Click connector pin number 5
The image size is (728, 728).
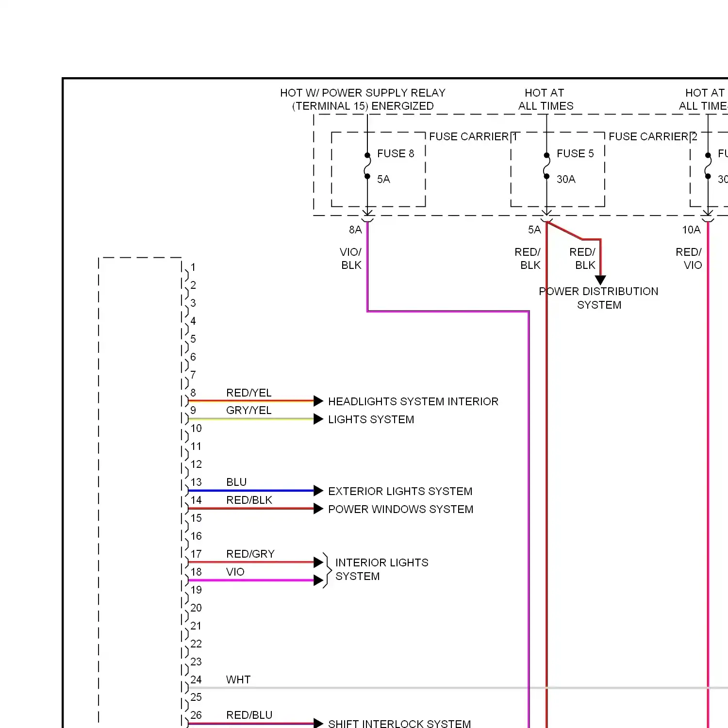tap(193, 339)
